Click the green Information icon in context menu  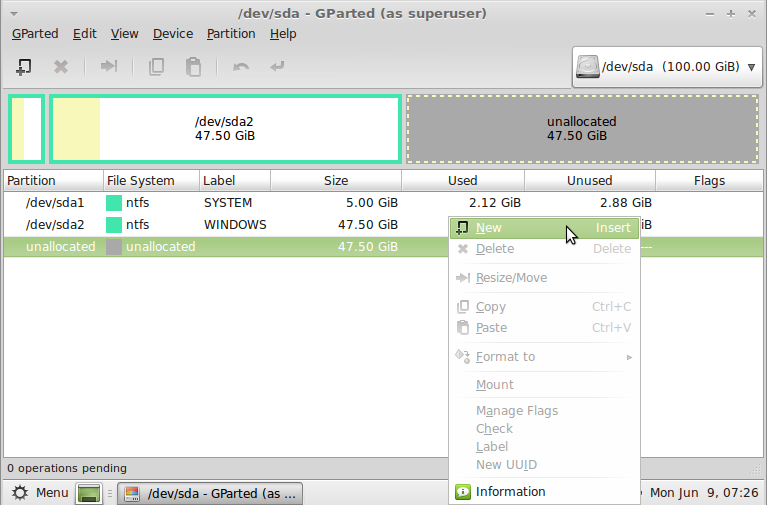point(463,492)
